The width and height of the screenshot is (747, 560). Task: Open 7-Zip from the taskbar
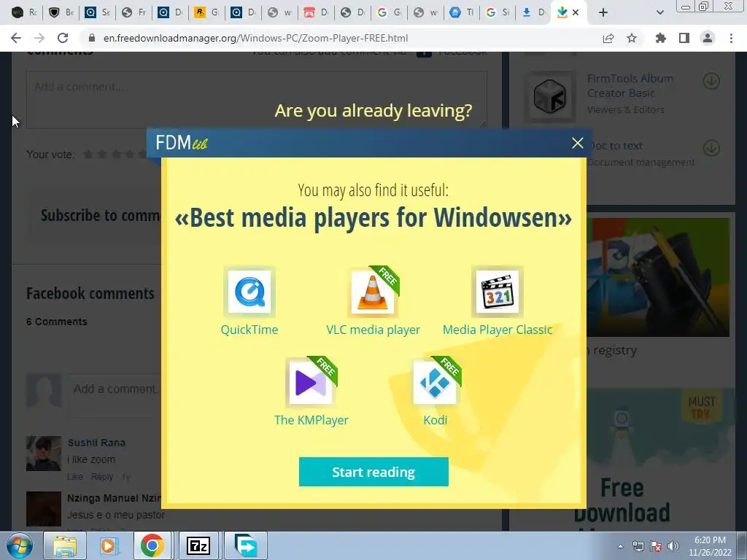click(198, 545)
